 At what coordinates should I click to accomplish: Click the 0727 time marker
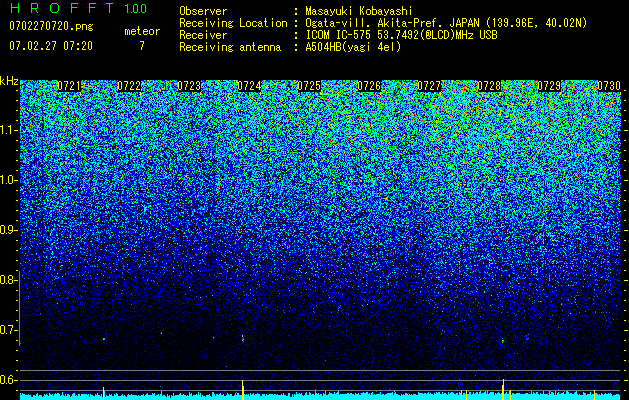point(429,86)
